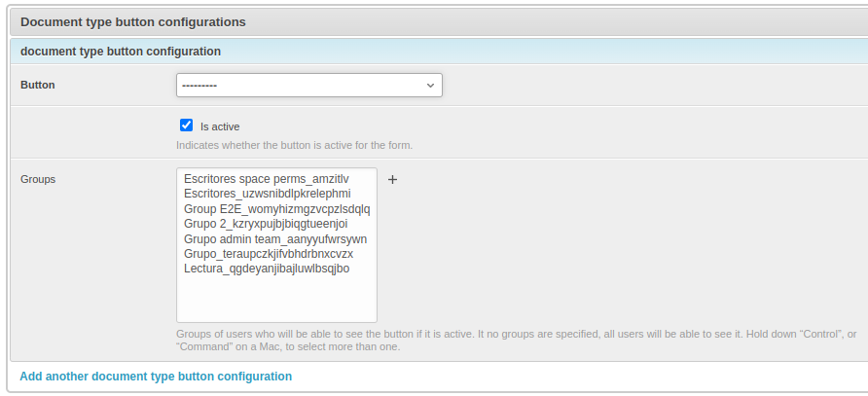Click the Button field label
The height and width of the screenshot is (396, 868).
[x=38, y=85]
